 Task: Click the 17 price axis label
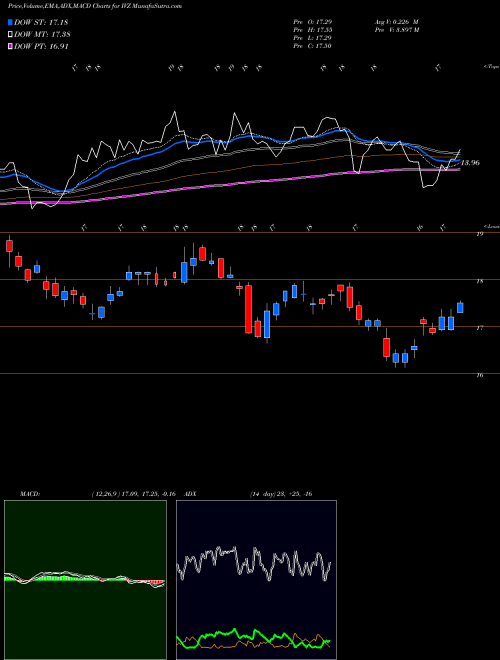(479, 328)
